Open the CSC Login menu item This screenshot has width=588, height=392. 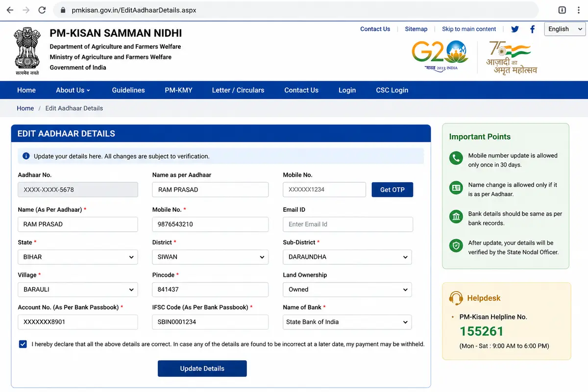coord(392,90)
